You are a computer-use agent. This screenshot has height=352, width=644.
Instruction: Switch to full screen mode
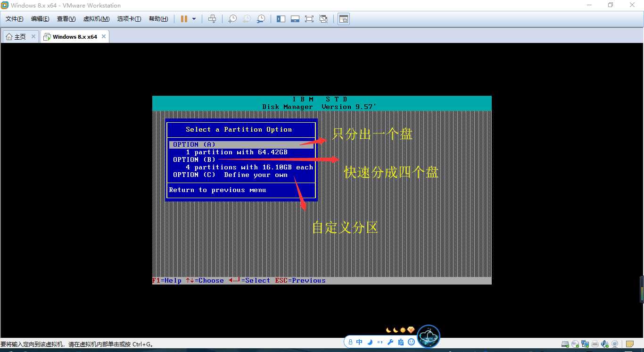309,19
